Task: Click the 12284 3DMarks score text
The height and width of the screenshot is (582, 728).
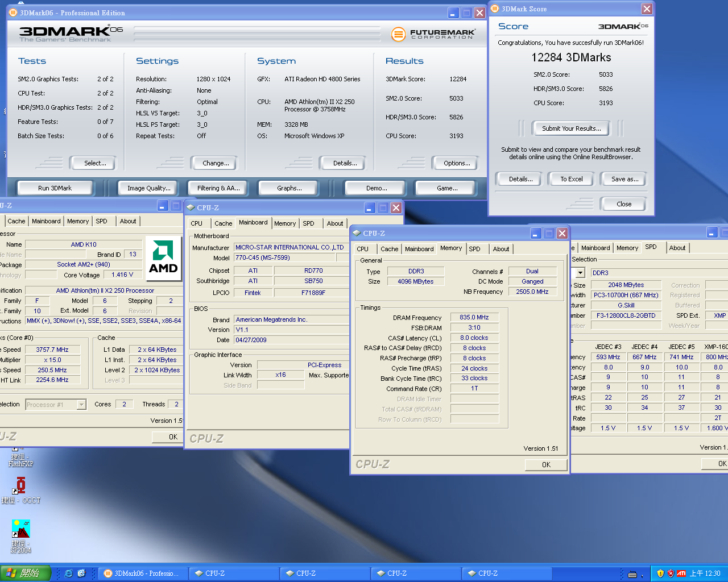Action: [571, 57]
